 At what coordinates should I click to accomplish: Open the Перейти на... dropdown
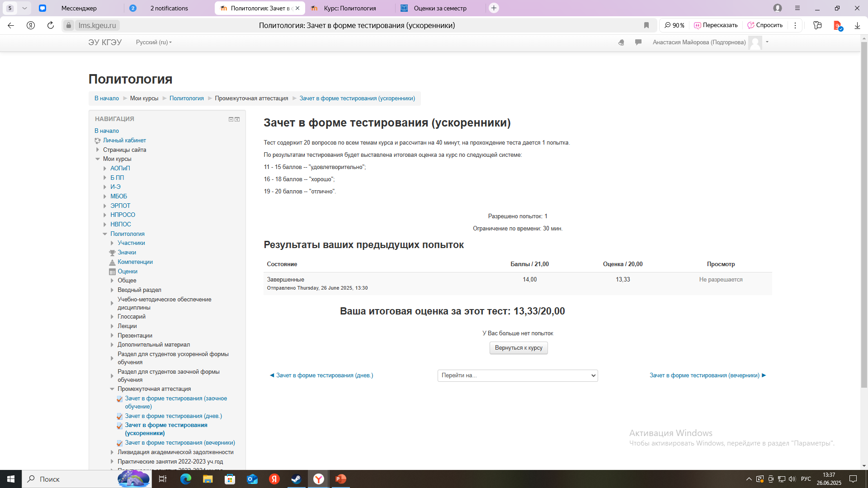tap(518, 375)
